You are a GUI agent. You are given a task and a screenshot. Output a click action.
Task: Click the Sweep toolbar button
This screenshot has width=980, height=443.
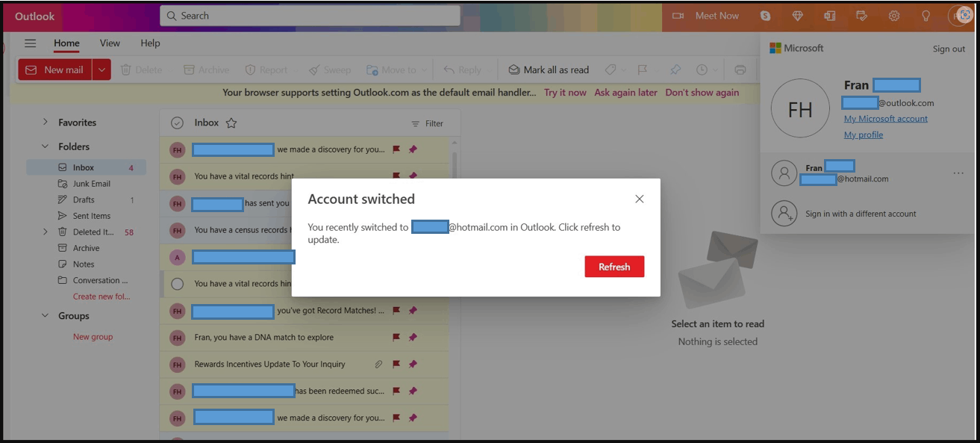pyautogui.click(x=329, y=69)
